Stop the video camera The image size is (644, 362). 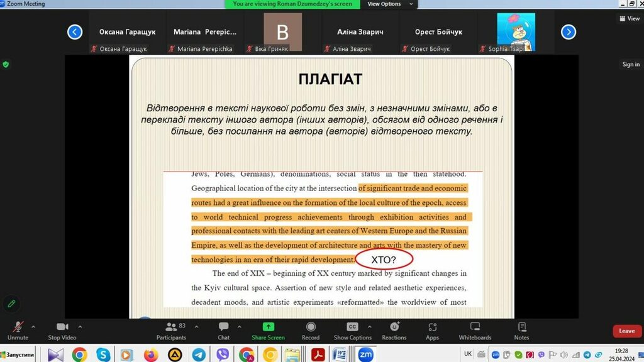63,330
